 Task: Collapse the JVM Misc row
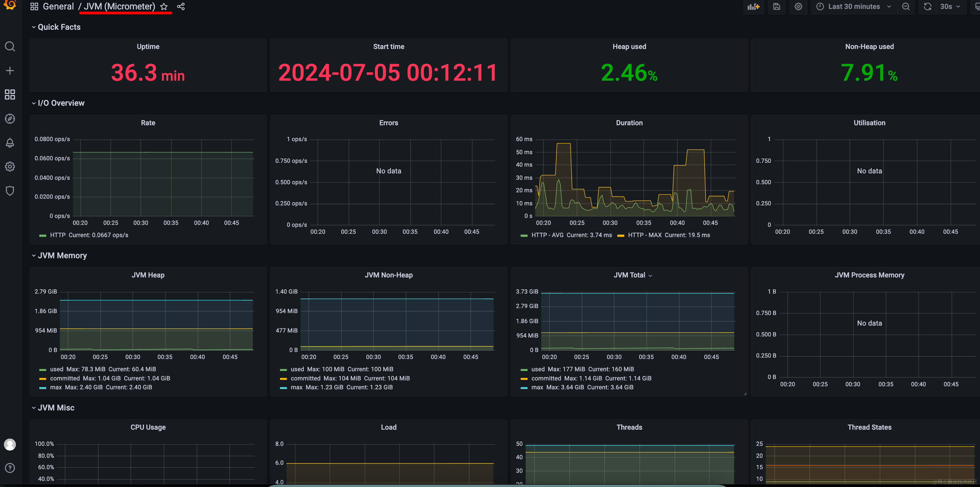(53, 407)
